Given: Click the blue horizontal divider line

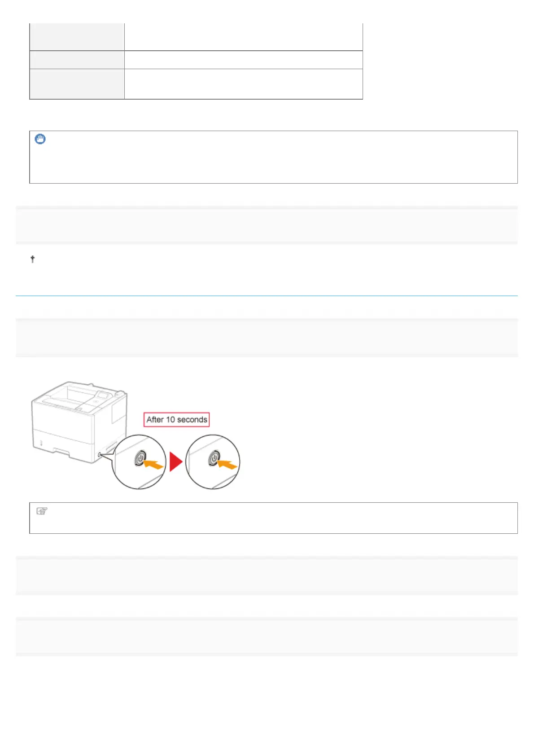Looking at the screenshot, I should [267, 296].
